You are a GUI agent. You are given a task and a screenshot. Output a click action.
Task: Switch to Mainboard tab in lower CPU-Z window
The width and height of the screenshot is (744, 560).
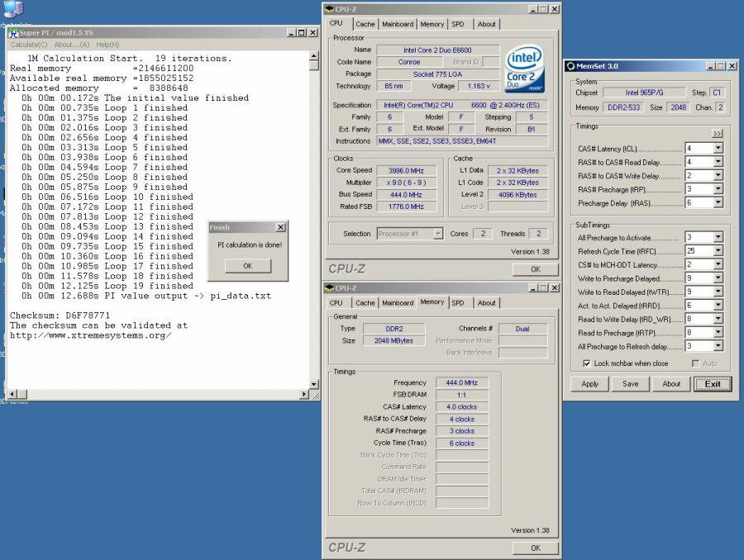[398, 303]
